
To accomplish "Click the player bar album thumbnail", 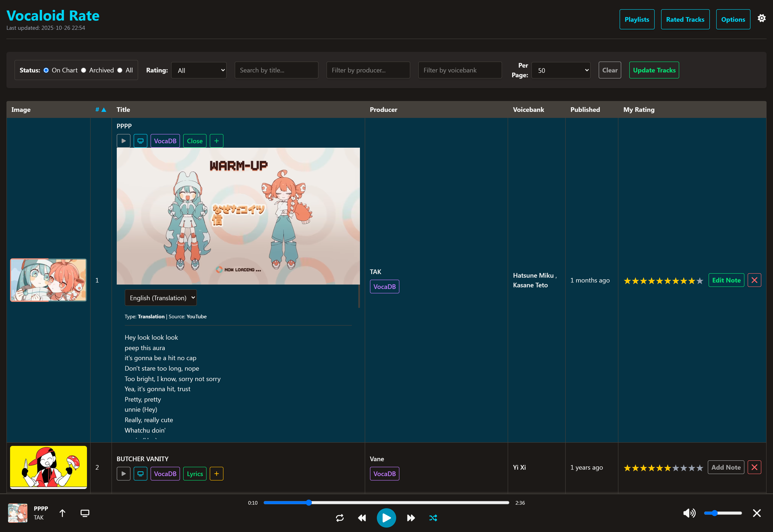I will click(18, 513).
